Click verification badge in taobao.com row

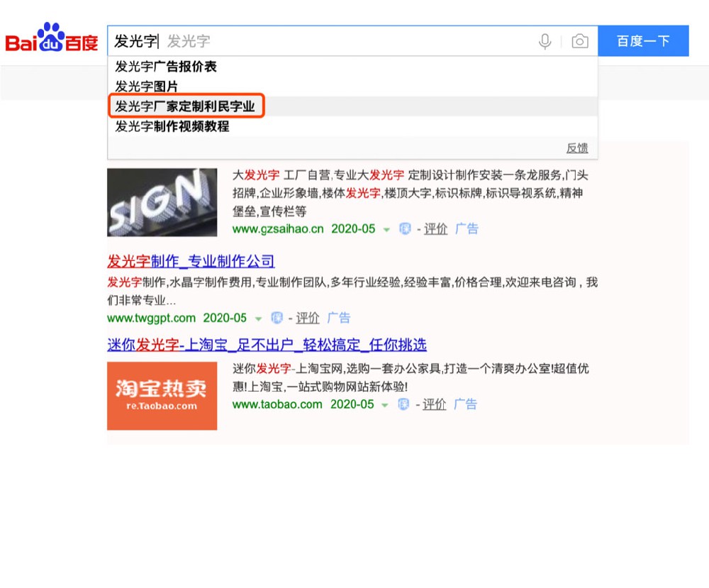coord(403,404)
